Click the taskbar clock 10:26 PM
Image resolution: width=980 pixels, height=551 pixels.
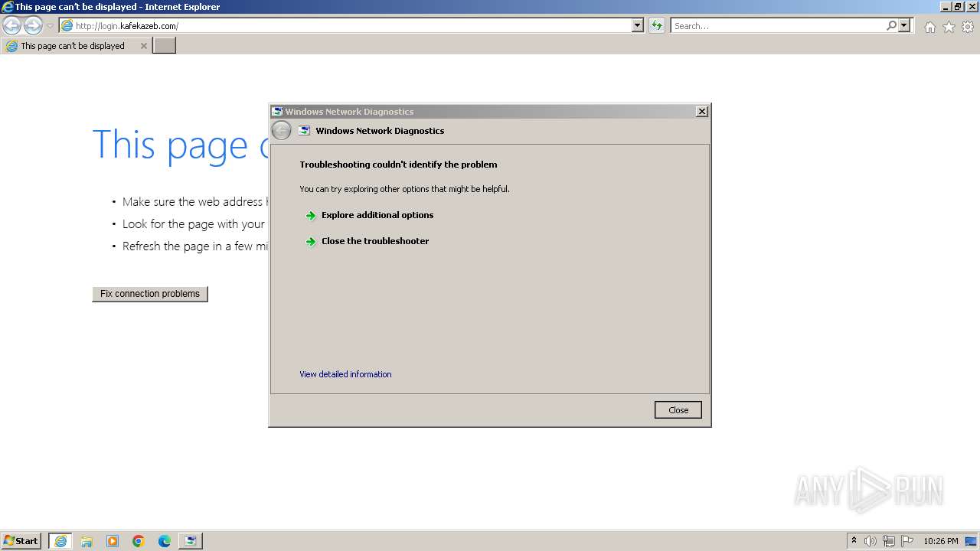(941, 541)
